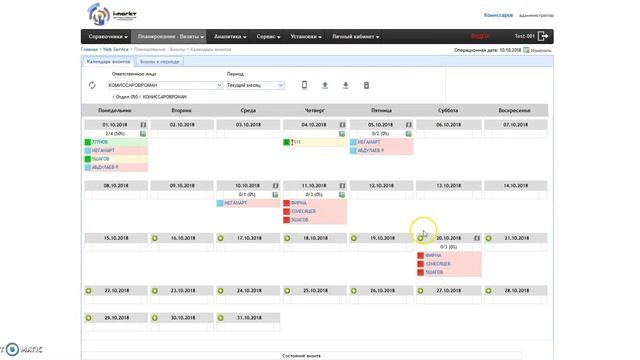Open the Планирование - Визиты dropdown menu
640x360 pixels.
tap(170, 36)
